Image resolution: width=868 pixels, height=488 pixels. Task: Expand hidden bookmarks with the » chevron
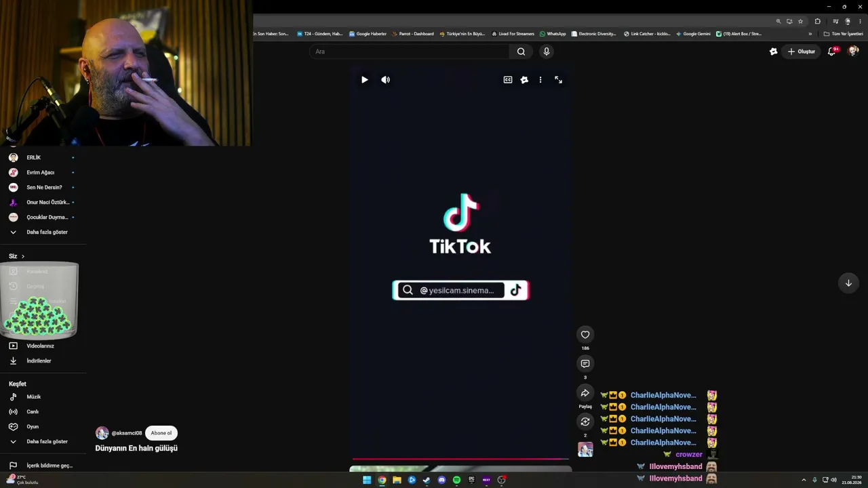[x=810, y=34]
